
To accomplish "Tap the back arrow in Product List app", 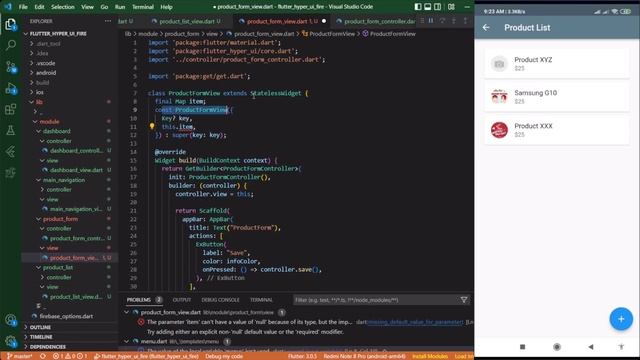I will pos(486,27).
